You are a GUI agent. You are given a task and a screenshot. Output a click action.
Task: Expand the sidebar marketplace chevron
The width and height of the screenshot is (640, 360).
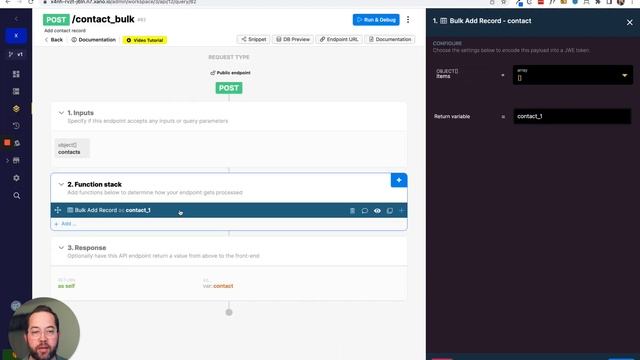pyautogui.click(x=7, y=160)
